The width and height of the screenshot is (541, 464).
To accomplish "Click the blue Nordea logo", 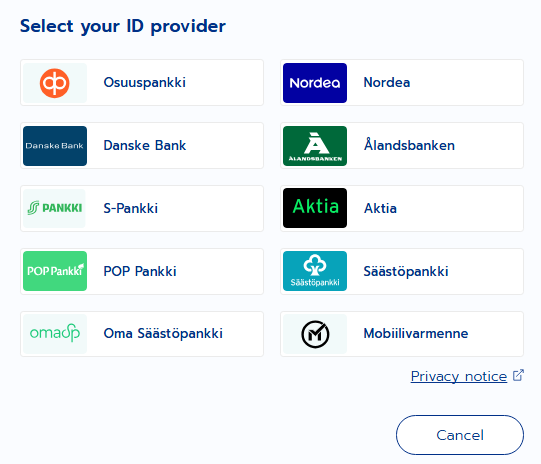I will (x=315, y=83).
